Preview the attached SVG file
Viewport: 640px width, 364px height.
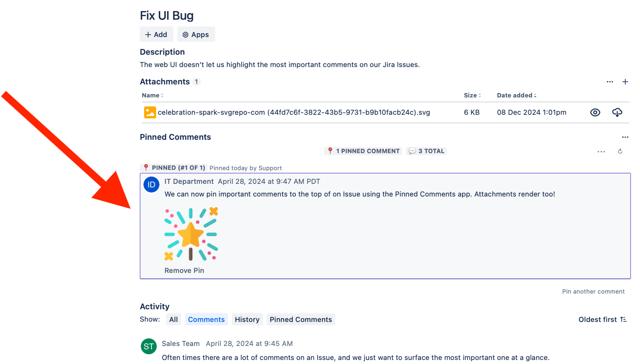click(x=595, y=112)
